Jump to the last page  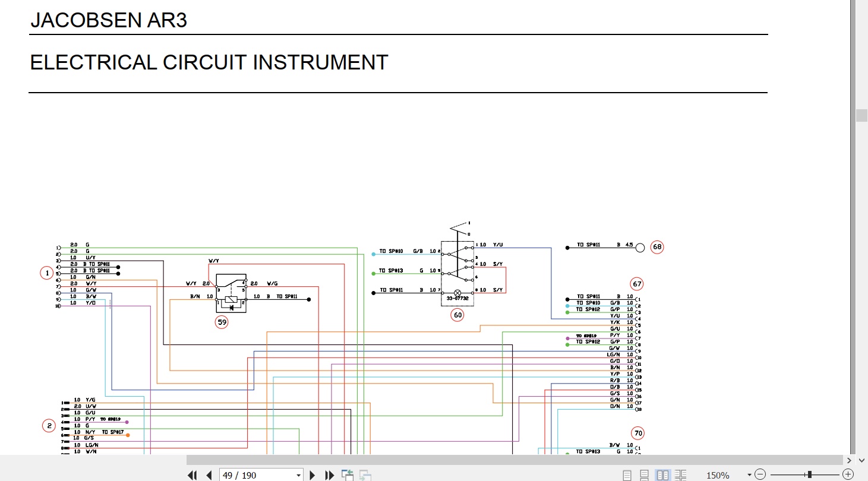[x=330, y=475]
